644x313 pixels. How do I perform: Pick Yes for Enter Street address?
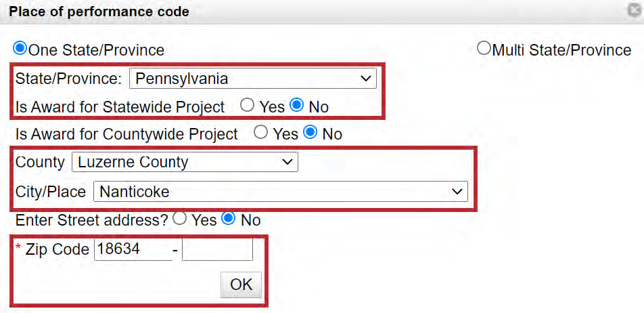point(180,219)
